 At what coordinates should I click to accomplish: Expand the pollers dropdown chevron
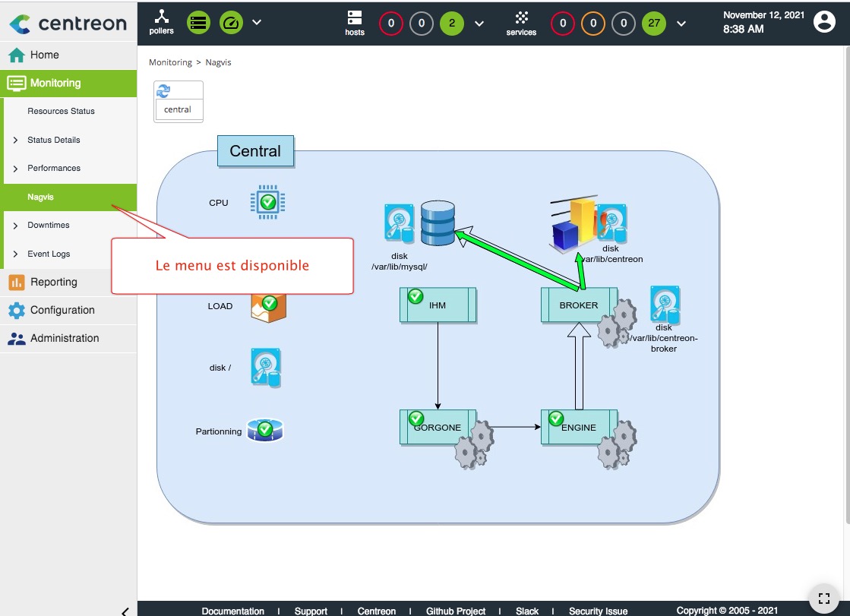tap(257, 22)
